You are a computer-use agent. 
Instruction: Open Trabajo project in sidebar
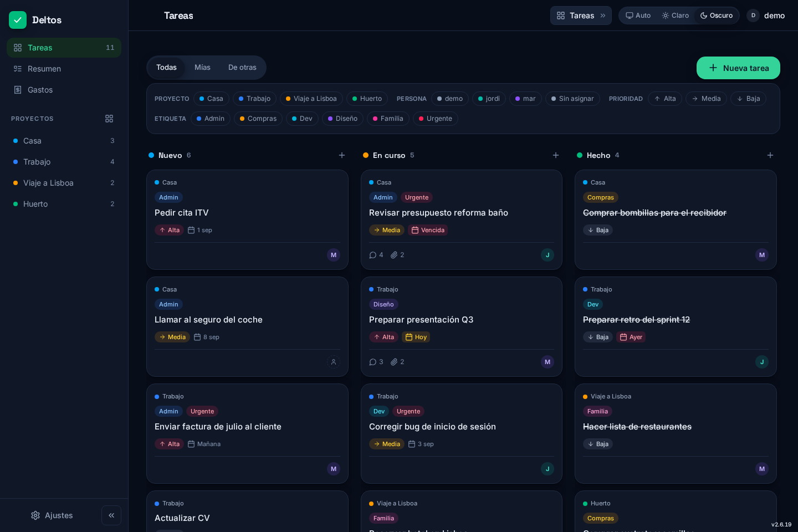[64, 162]
